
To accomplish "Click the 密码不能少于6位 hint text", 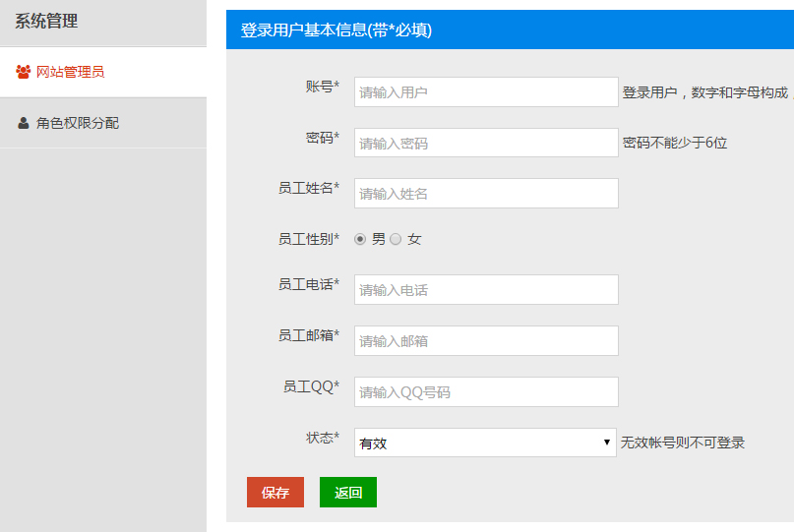I will pyautogui.click(x=675, y=143).
